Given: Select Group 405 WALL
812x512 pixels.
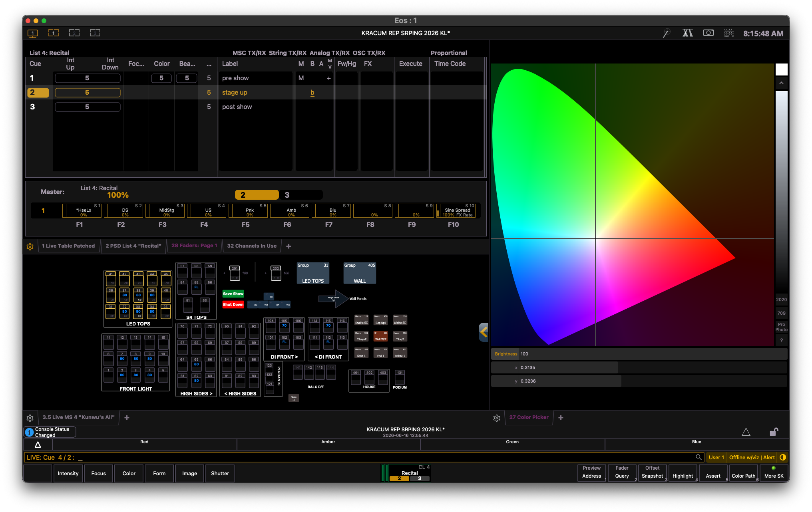Looking at the screenshot, I should pos(360,273).
